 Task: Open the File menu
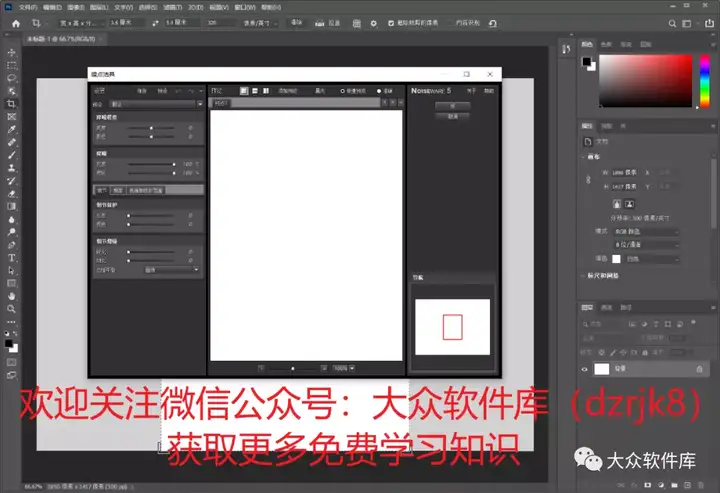(28, 7)
